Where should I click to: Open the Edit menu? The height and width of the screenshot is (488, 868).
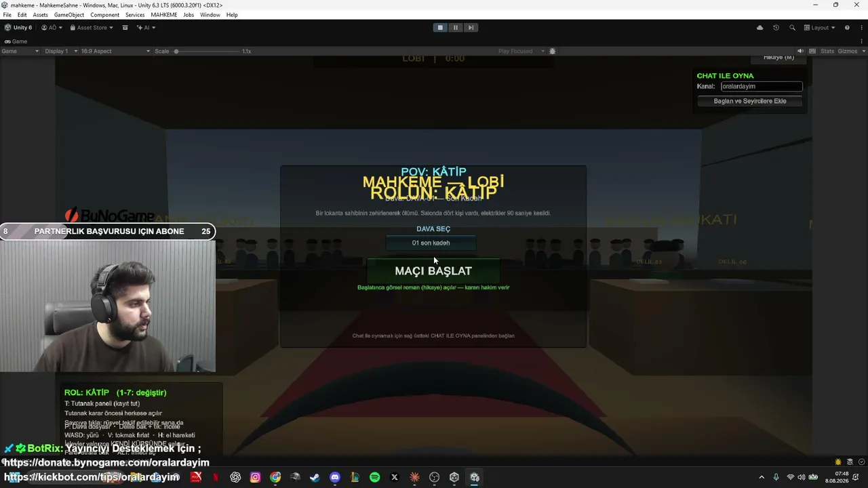(22, 15)
